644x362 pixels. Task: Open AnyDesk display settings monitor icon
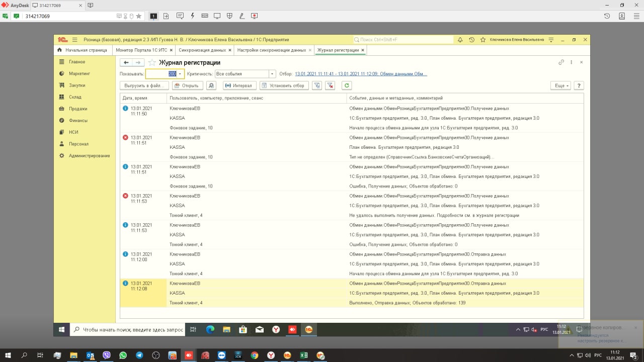(217, 16)
